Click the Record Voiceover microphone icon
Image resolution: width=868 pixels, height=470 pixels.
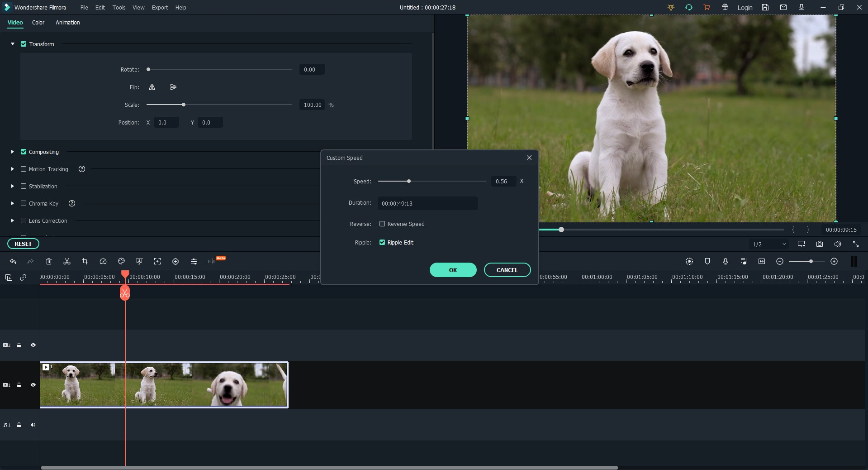(725, 261)
